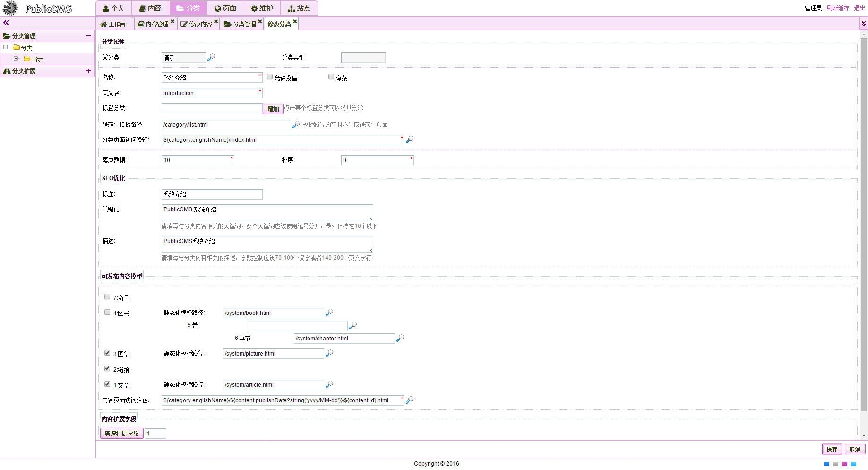868x470 pixels.
Task: Close the 修改内容 tab
Action: tap(216, 21)
